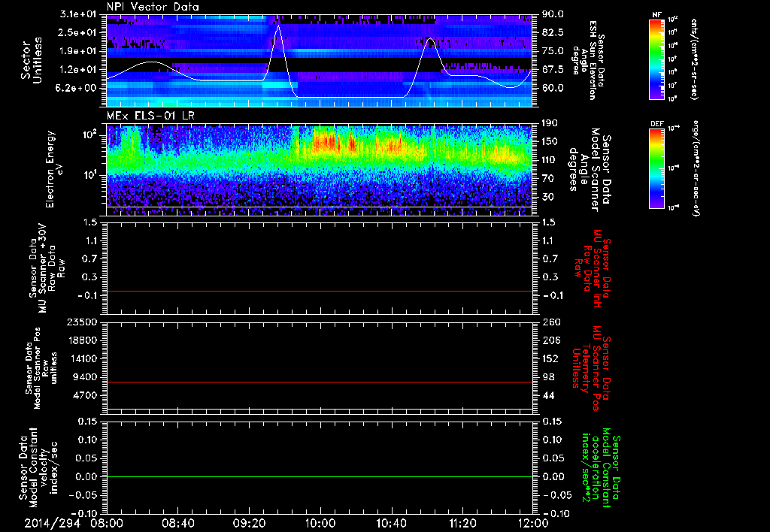This screenshot has height=532, width=770.
Task: Click the red trace near the 9400 tick
Action: [x=320, y=382]
